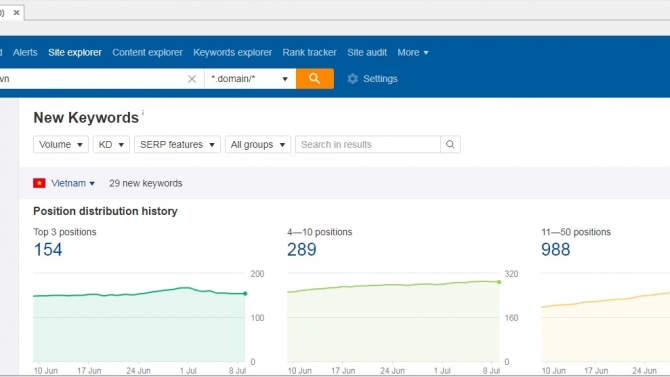
Task: Go to Site explorer
Action: pyautogui.click(x=75, y=52)
